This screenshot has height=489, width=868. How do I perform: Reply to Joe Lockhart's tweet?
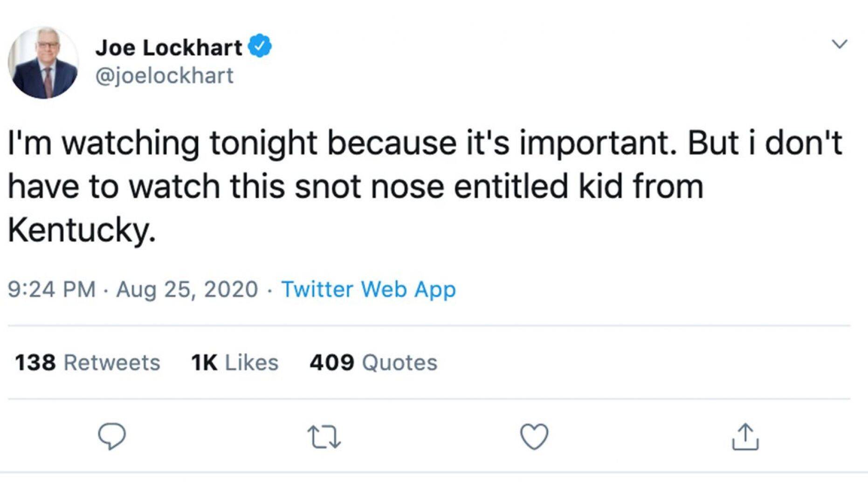pyautogui.click(x=112, y=436)
